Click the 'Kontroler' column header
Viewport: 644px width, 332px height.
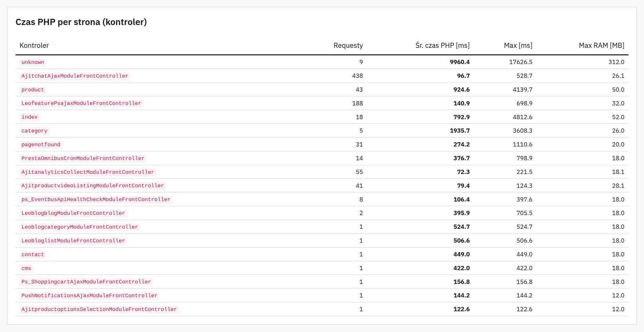tap(34, 46)
